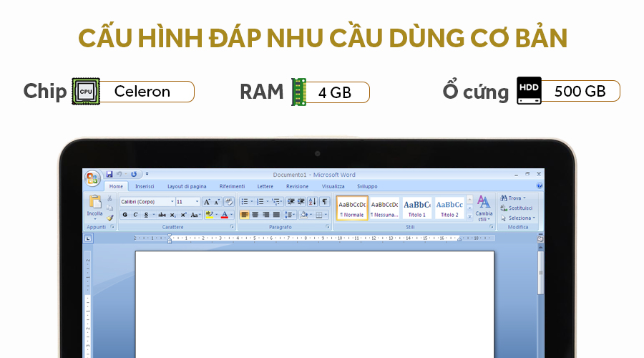Image resolution: width=644 pixels, height=358 pixels.
Task: Expand Cambia stili menu
Action: pyautogui.click(x=484, y=208)
